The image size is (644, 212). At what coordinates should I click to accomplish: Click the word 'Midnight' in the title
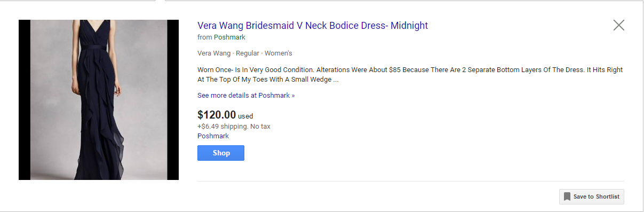[409, 25]
